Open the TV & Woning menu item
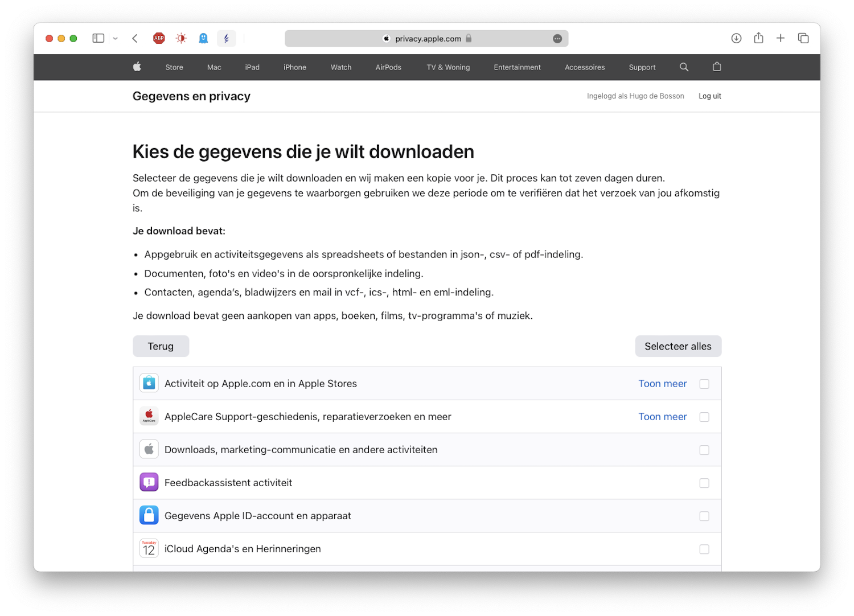 pos(448,67)
